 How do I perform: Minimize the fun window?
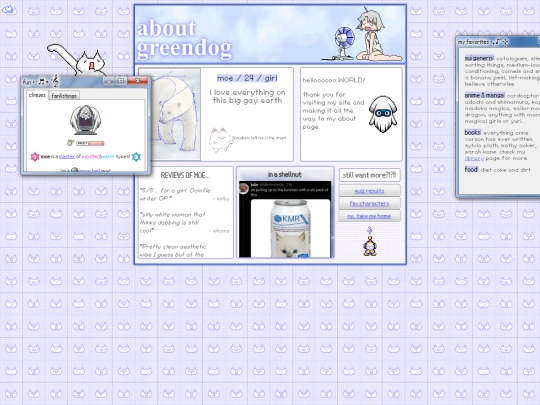pyautogui.click(x=110, y=81)
